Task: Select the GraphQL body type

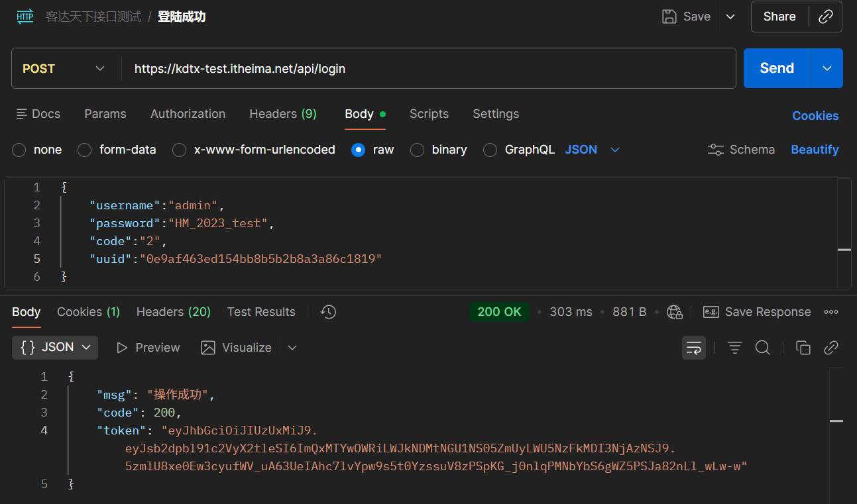Action: click(490, 150)
